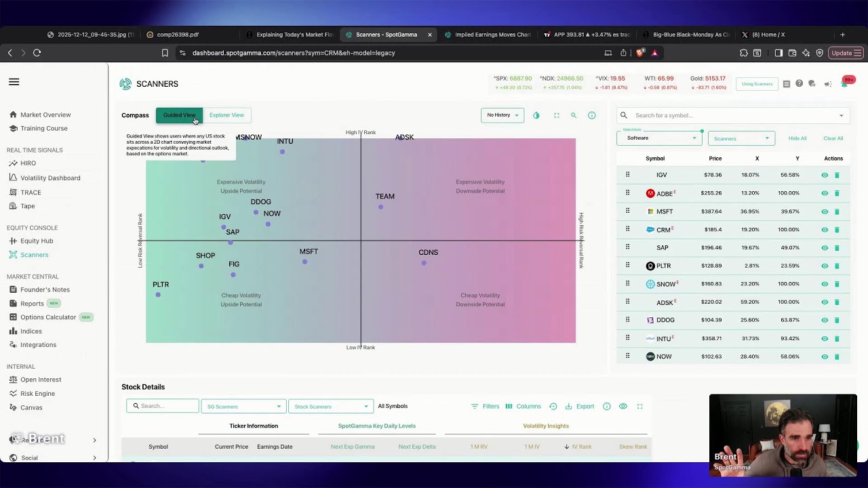
Task: Toggle visibility of ADBE on compass
Action: coord(825,193)
